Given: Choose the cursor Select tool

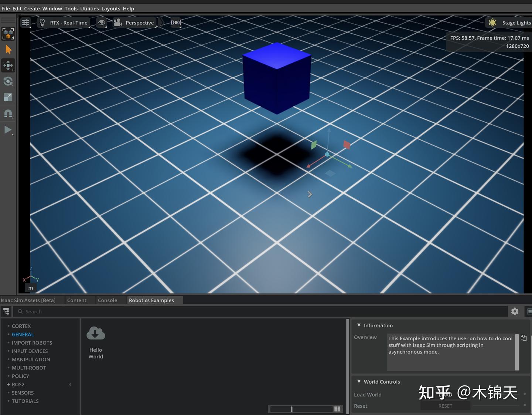Looking at the screenshot, I should click(8, 49).
